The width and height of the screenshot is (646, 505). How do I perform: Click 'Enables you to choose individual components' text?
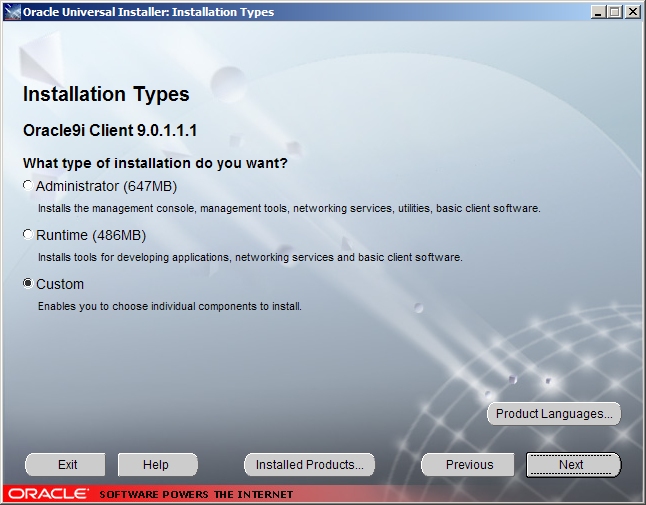click(x=169, y=306)
